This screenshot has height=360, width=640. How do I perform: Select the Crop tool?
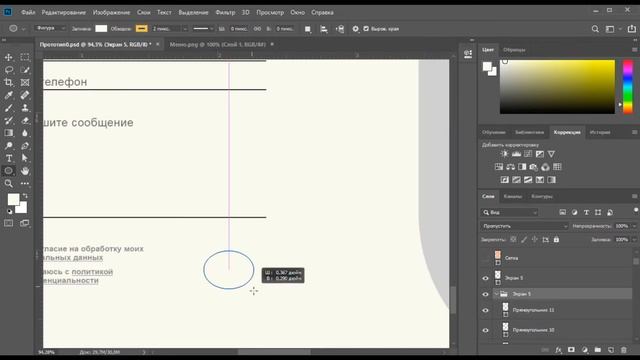click(x=9, y=82)
